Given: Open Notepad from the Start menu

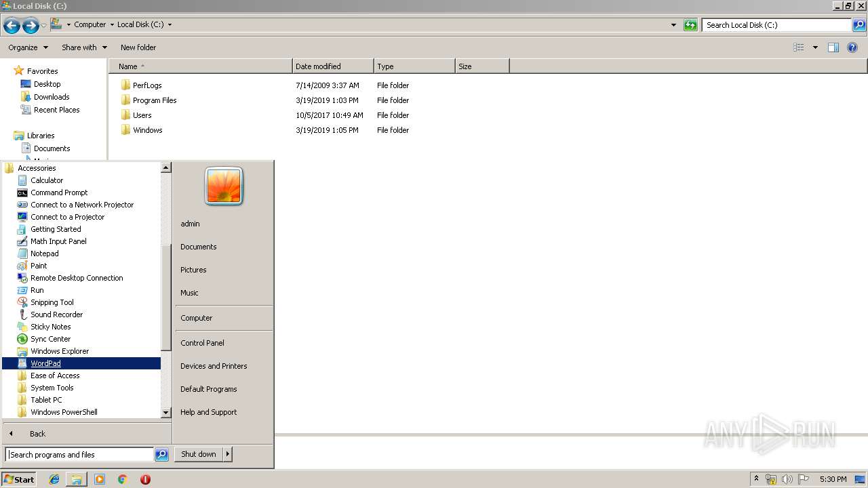Looking at the screenshot, I should 44,253.
